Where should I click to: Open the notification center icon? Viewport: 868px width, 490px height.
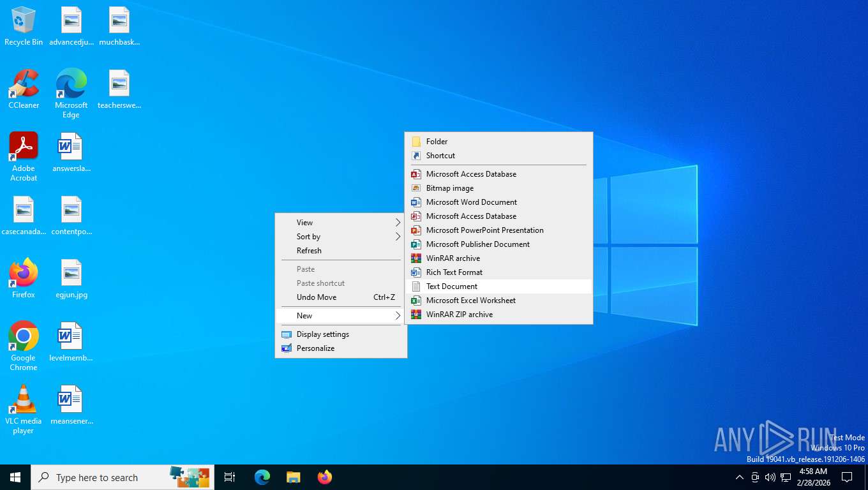point(847,477)
